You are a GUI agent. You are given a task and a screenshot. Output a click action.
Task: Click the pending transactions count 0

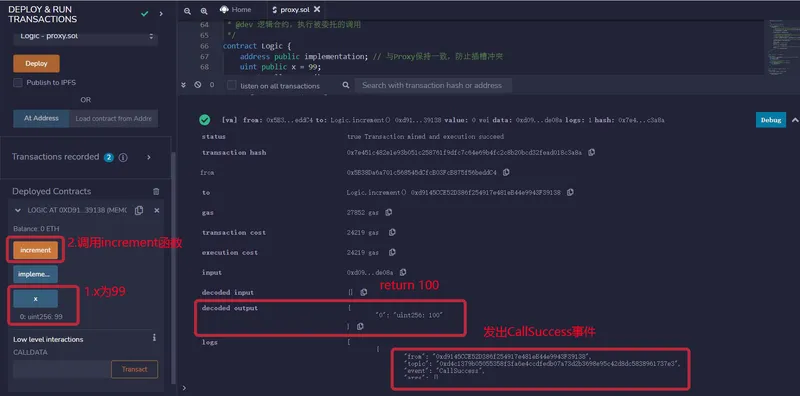point(212,85)
